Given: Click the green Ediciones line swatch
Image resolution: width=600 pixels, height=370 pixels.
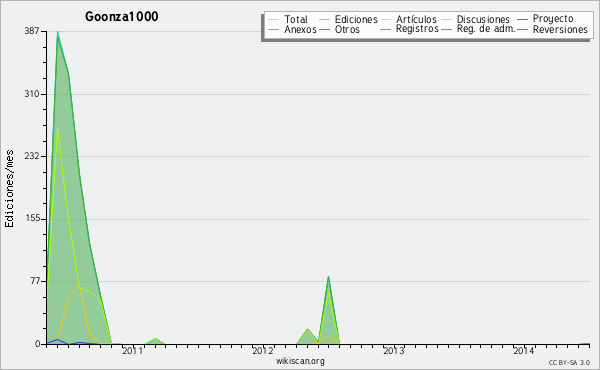Looking at the screenshot, I should pyautogui.click(x=324, y=20).
